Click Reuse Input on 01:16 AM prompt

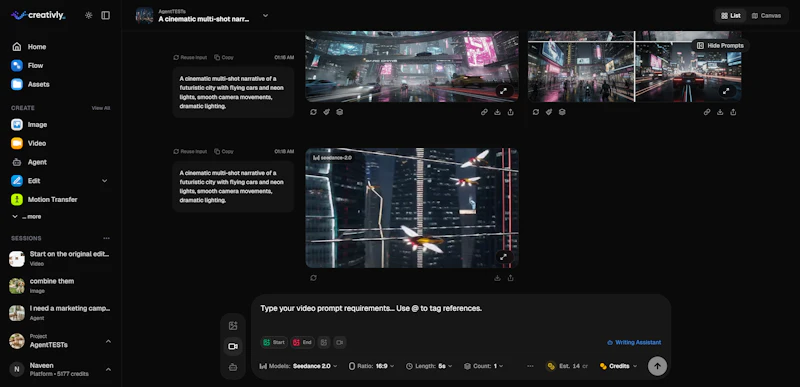tap(190, 58)
